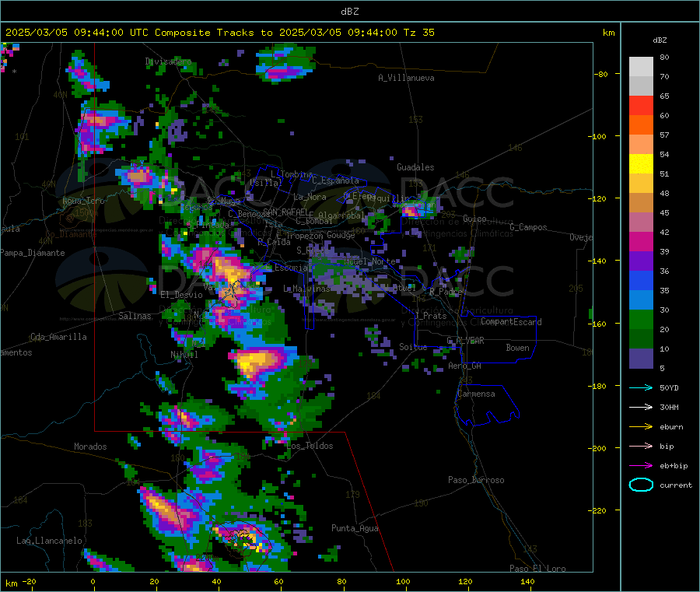Click the magenta eb+bip arrow in legend
The height and width of the screenshot is (592, 700).
(641, 466)
